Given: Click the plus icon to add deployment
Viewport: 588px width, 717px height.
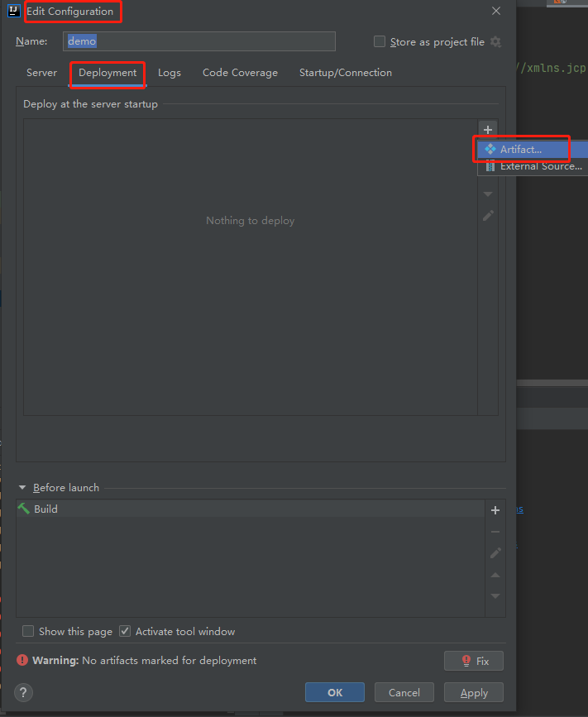Looking at the screenshot, I should (488, 129).
